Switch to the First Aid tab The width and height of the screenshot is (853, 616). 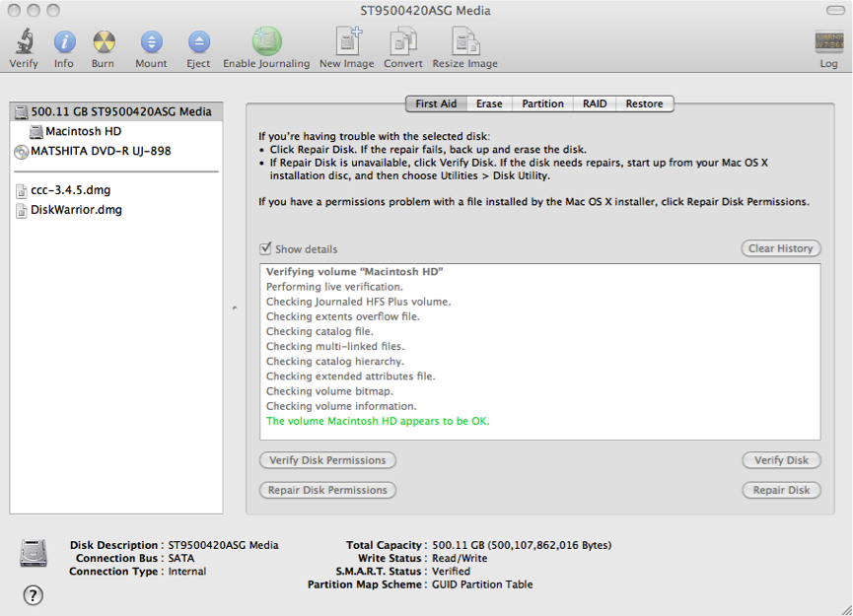click(x=436, y=103)
